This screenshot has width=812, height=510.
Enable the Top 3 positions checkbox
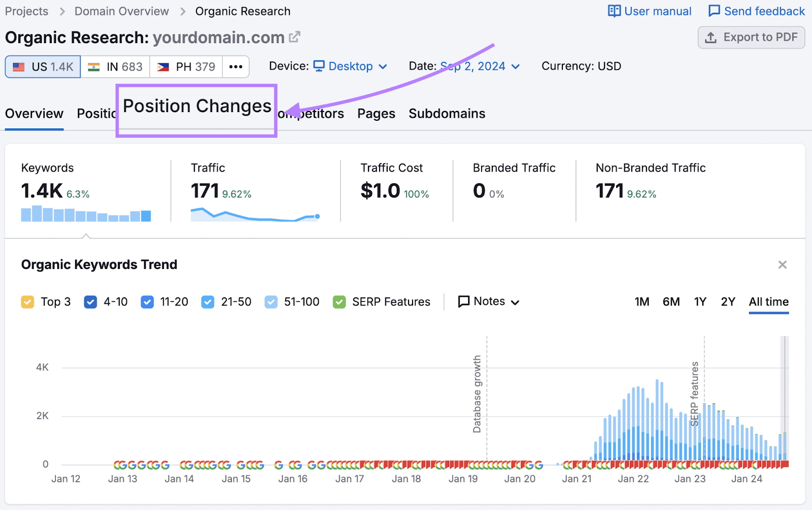[27, 301]
